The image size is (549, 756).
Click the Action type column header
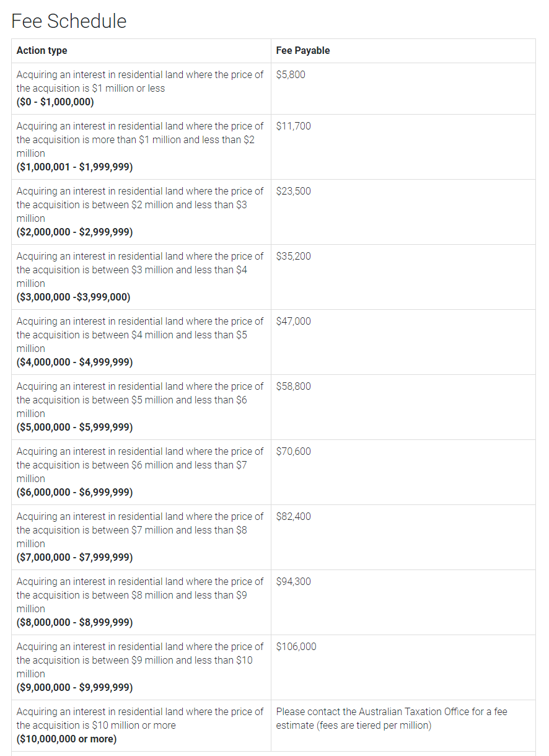(42, 51)
